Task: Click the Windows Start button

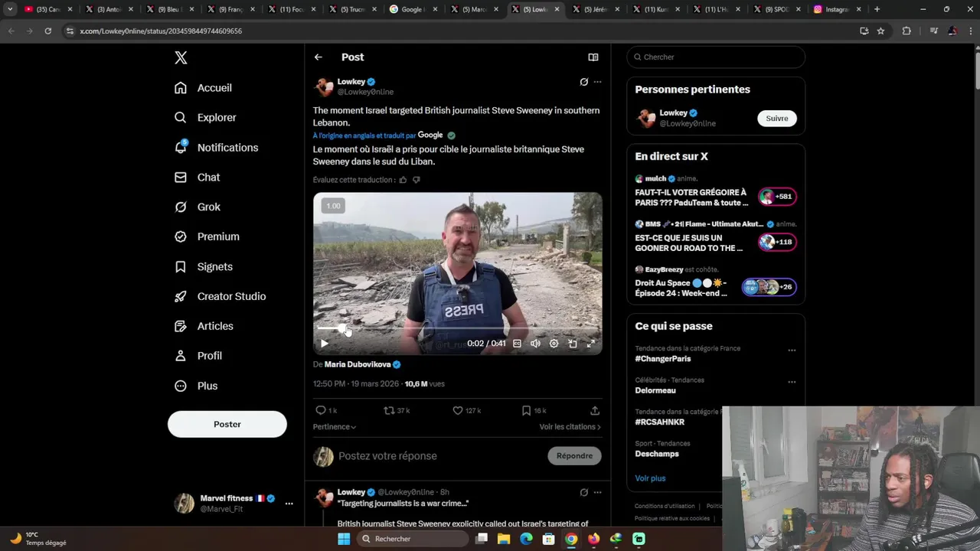Action: (344, 539)
